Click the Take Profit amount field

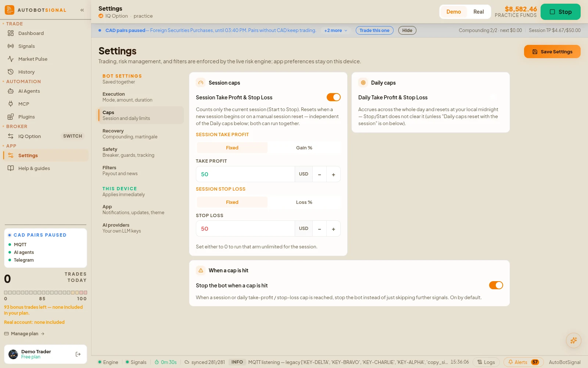245,174
